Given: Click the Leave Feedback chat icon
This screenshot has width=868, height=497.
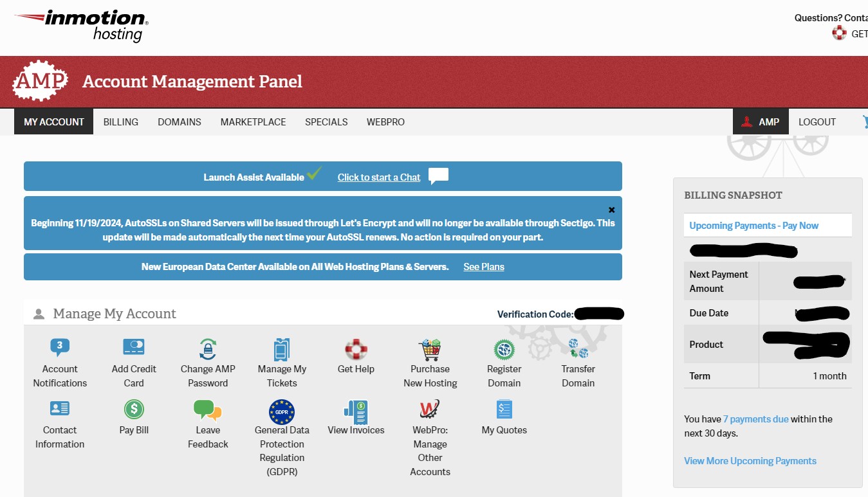Looking at the screenshot, I should (208, 410).
